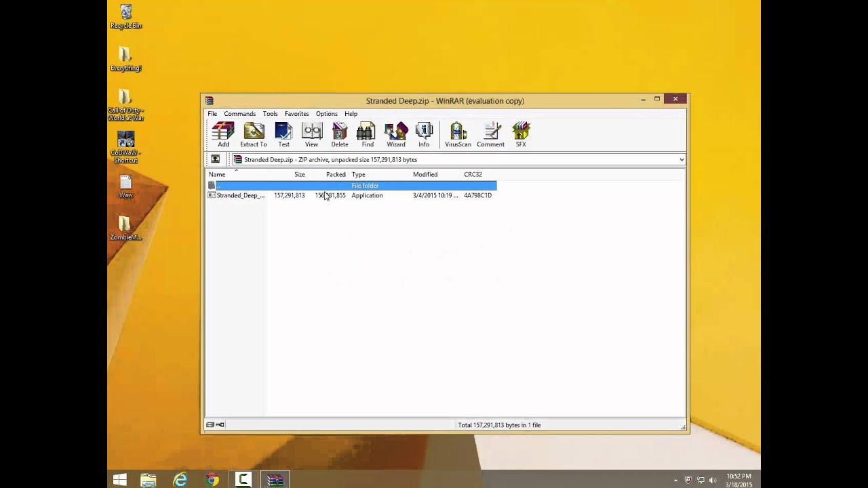Click the Extract To toolbar icon
This screenshot has width=868, height=488.
coord(254,135)
